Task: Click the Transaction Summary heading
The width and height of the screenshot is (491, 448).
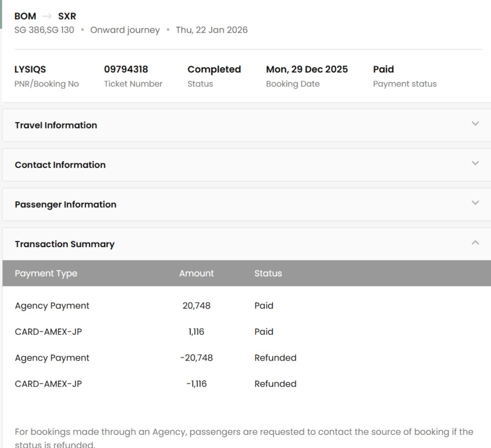Action: tap(65, 244)
